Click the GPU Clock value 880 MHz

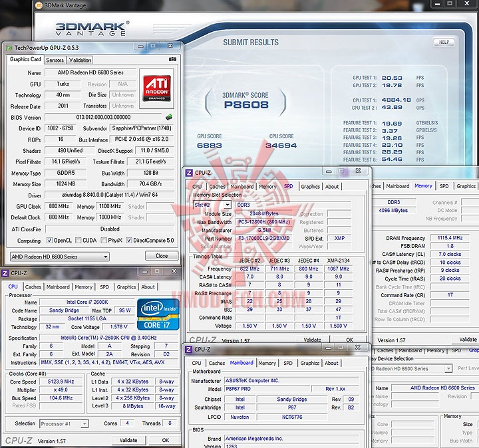tap(59, 206)
